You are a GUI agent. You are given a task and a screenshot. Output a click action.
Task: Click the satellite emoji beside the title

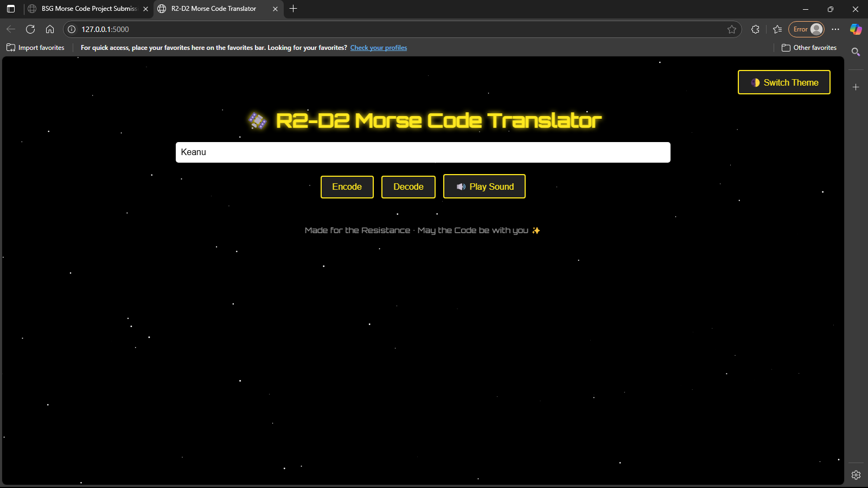point(258,120)
